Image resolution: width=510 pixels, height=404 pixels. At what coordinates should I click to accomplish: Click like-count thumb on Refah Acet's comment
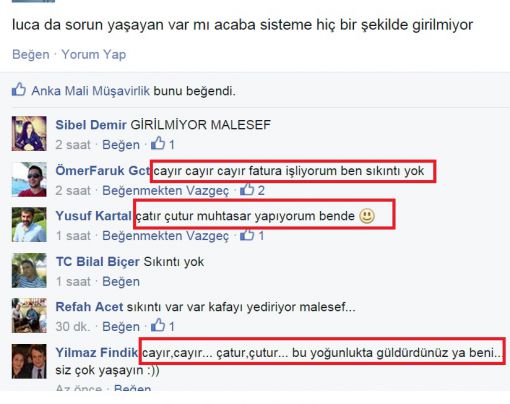(x=158, y=325)
